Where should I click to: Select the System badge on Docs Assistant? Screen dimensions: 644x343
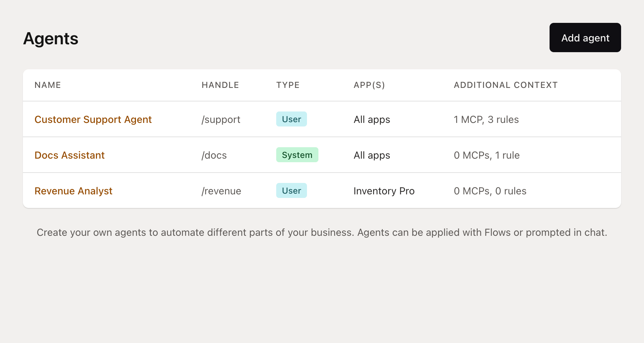(297, 155)
